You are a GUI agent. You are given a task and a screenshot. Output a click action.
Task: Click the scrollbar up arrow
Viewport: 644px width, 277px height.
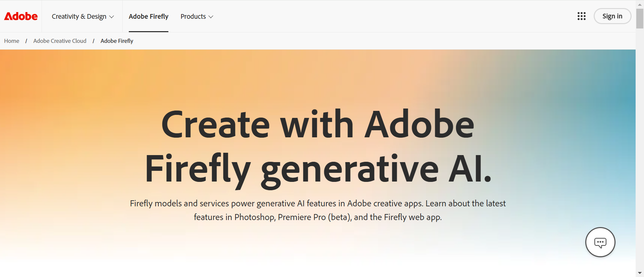[640, 4]
